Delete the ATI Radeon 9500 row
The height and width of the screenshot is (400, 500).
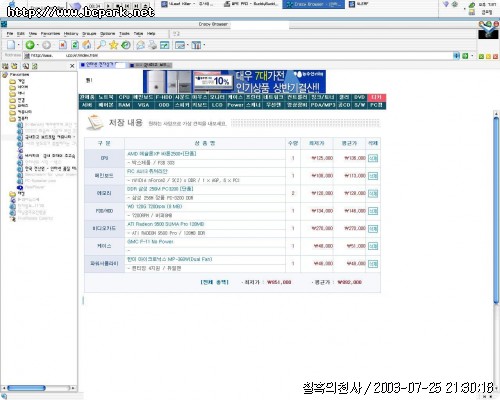(x=373, y=229)
